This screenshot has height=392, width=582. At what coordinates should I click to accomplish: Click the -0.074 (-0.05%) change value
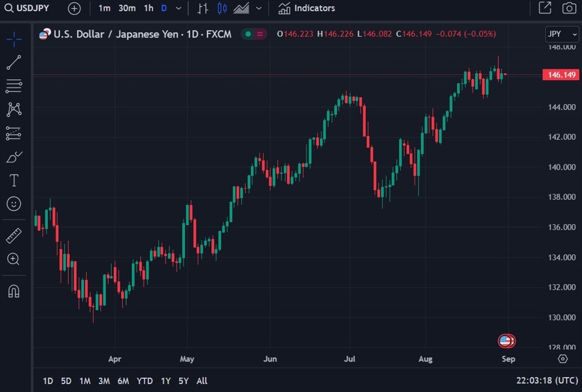(466, 34)
